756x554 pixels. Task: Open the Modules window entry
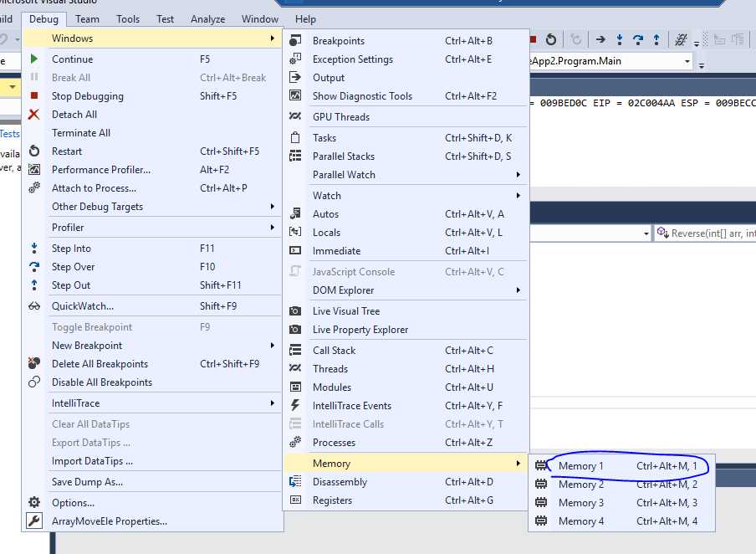(x=406, y=387)
